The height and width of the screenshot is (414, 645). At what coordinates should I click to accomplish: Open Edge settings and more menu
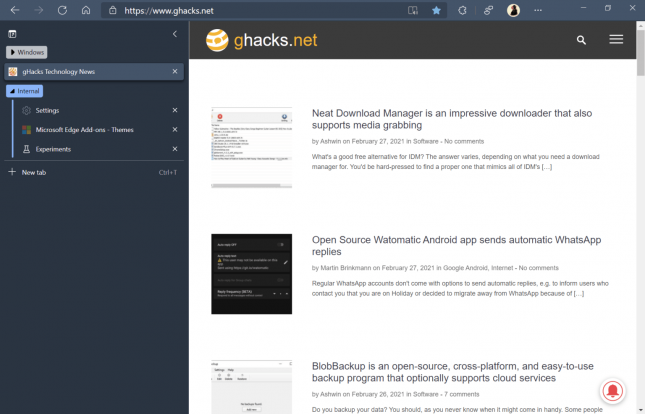coord(538,10)
